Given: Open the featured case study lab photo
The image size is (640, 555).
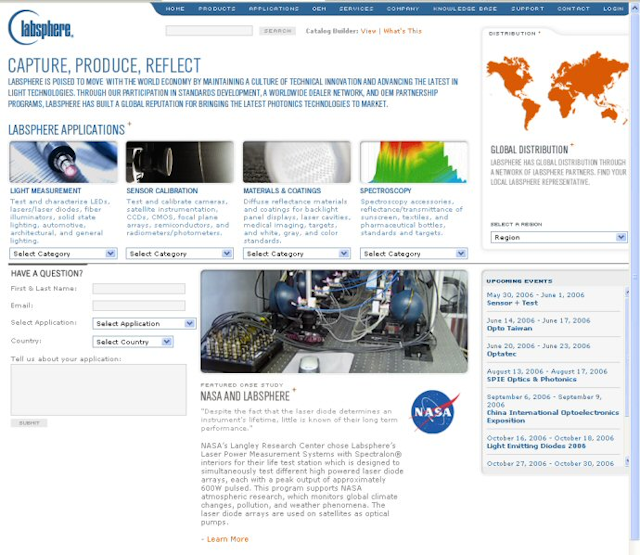Looking at the screenshot, I should pyautogui.click(x=334, y=321).
